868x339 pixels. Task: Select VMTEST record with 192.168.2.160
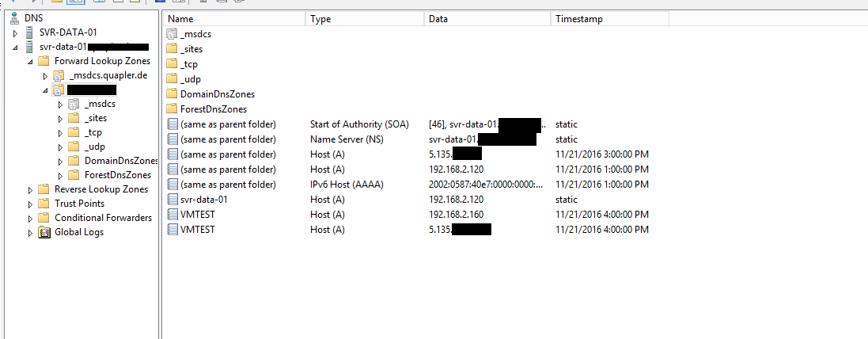point(408,215)
